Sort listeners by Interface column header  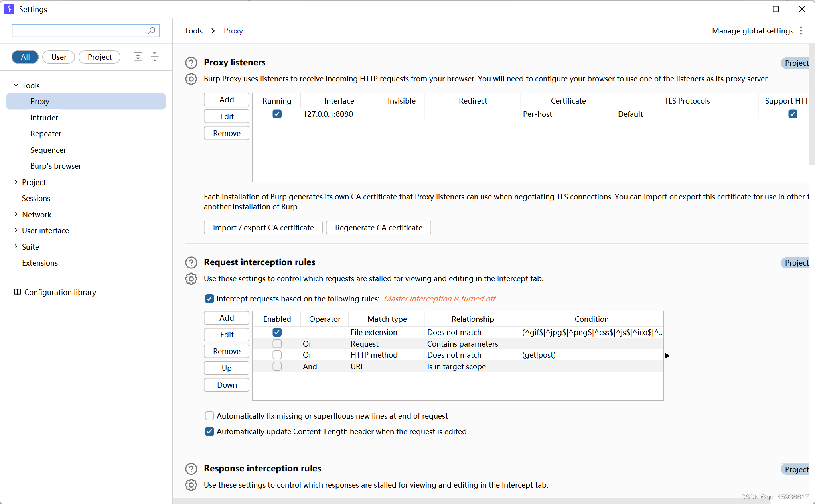click(x=339, y=101)
